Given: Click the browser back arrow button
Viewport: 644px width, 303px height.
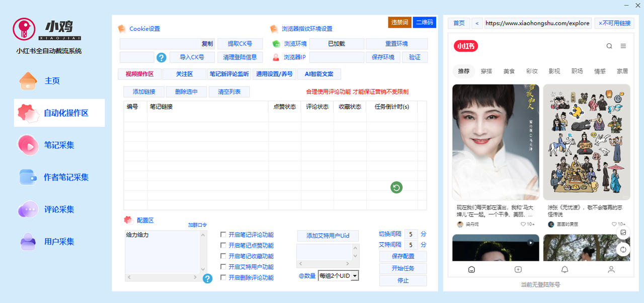Looking at the screenshot, I should [477, 23].
